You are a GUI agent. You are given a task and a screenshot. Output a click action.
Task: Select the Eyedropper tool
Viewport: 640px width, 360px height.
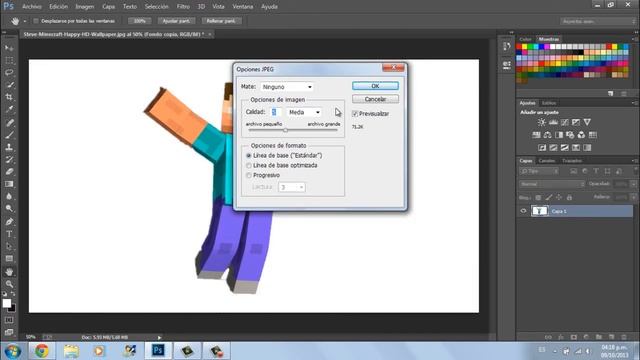coord(9,109)
